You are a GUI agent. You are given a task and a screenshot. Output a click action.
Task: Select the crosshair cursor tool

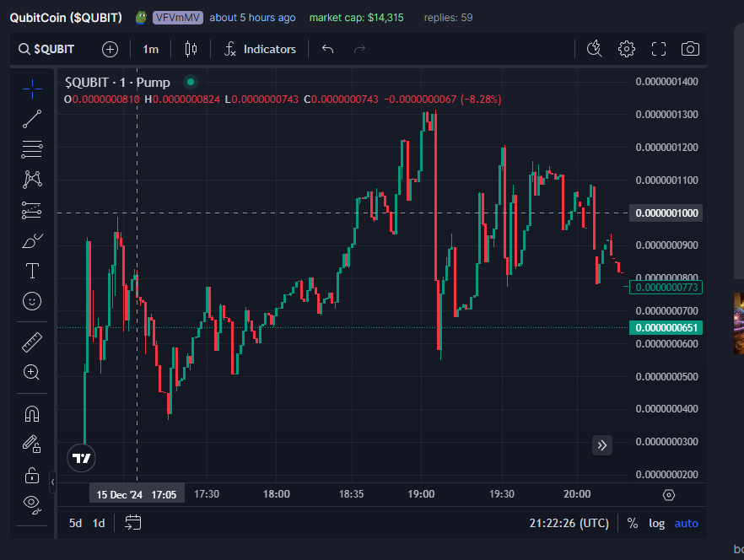click(x=32, y=89)
